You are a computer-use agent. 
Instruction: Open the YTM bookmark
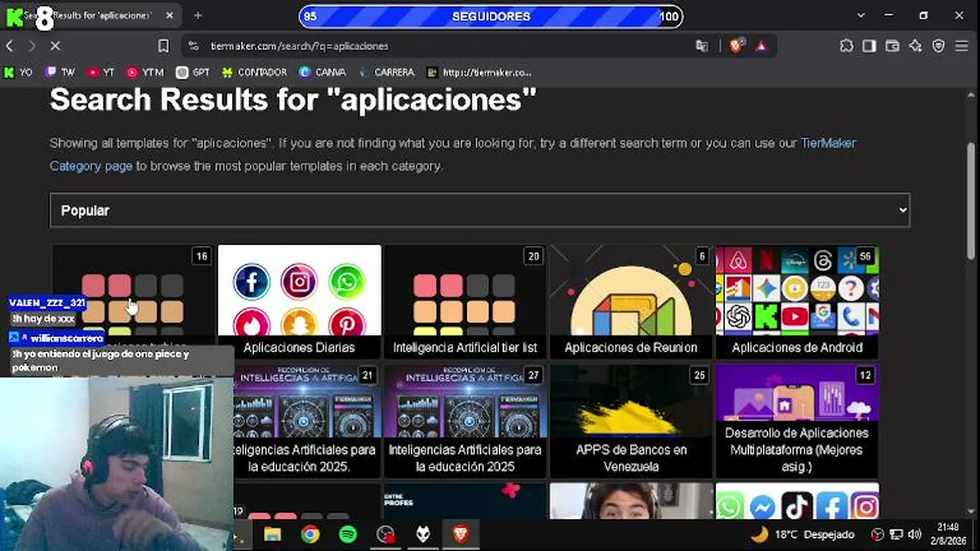coord(145,72)
